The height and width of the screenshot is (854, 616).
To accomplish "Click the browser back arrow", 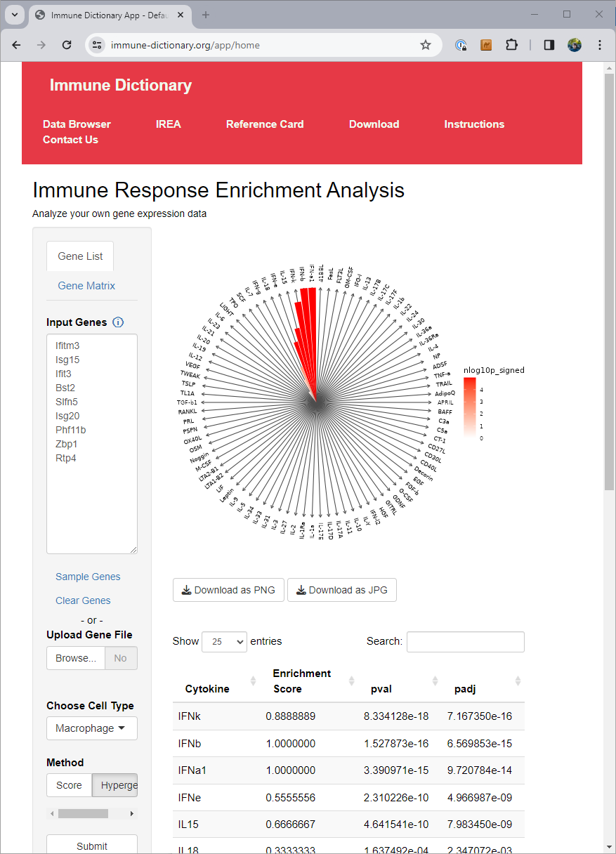I will (16, 45).
